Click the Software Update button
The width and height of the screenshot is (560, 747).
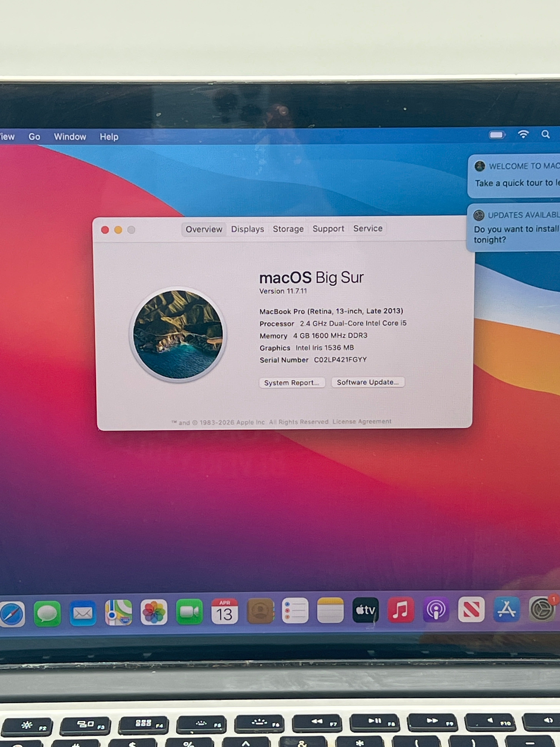[368, 382]
